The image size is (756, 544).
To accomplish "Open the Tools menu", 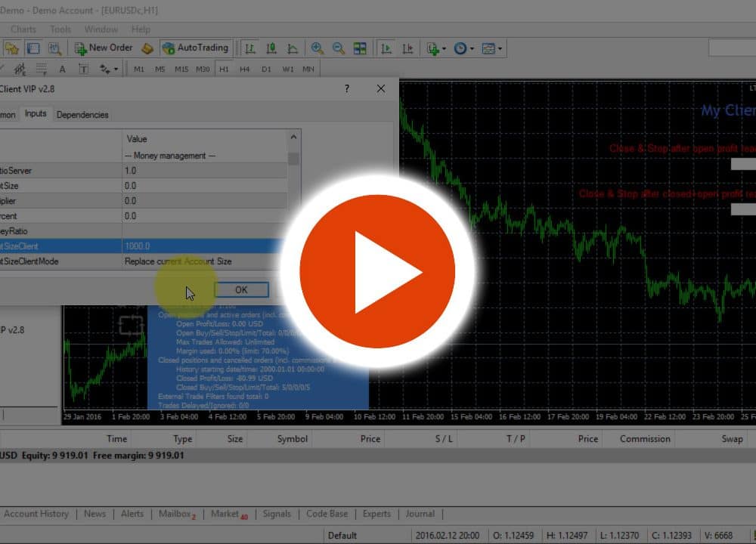I will tap(60, 29).
